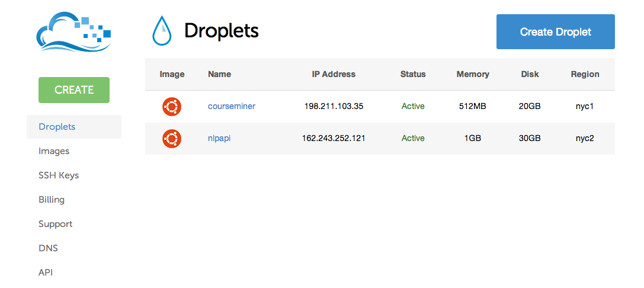Navigate to Billing page
644x288 pixels.
coord(52,200)
